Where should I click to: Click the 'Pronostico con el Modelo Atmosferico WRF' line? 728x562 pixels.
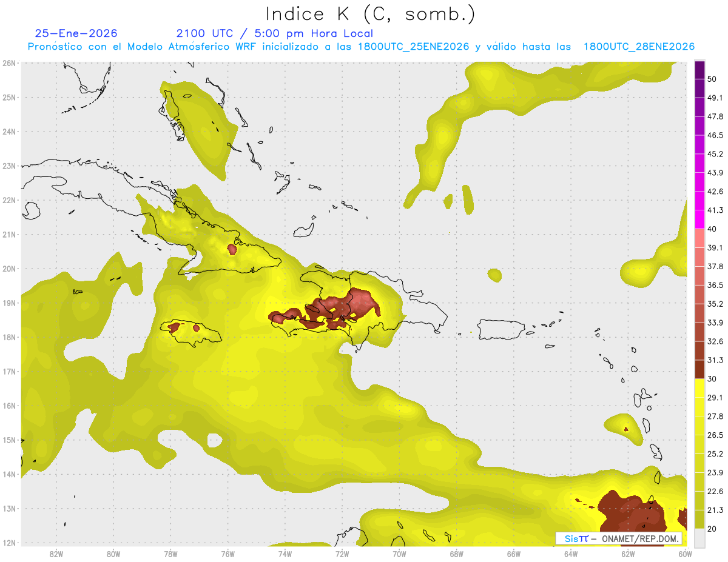point(361,47)
